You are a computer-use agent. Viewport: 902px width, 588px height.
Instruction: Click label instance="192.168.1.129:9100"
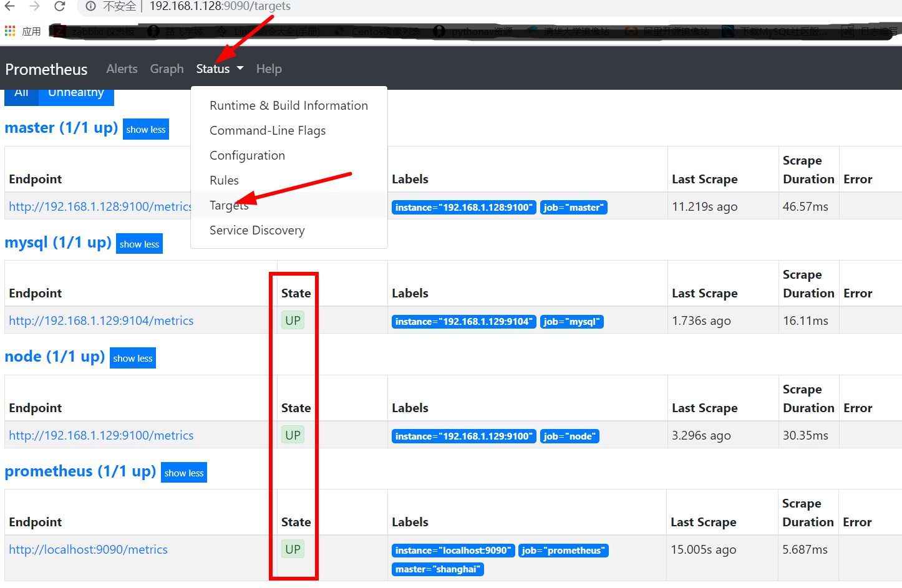[x=464, y=436]
